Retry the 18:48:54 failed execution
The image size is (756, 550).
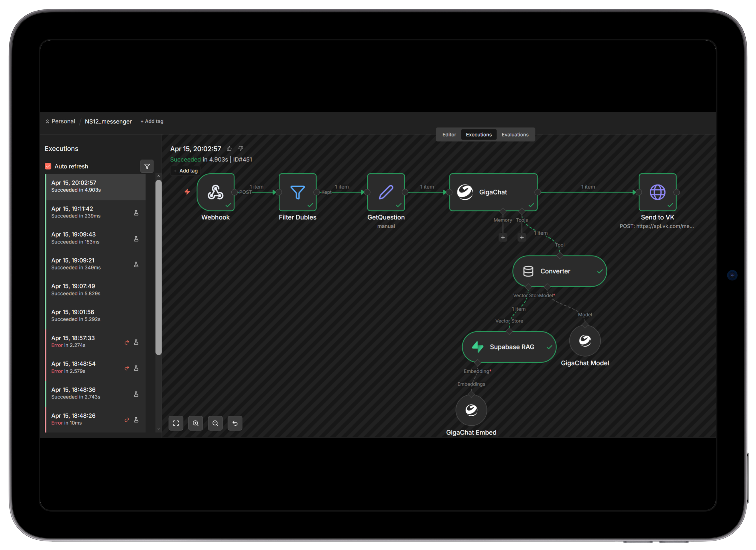point(127,368)
